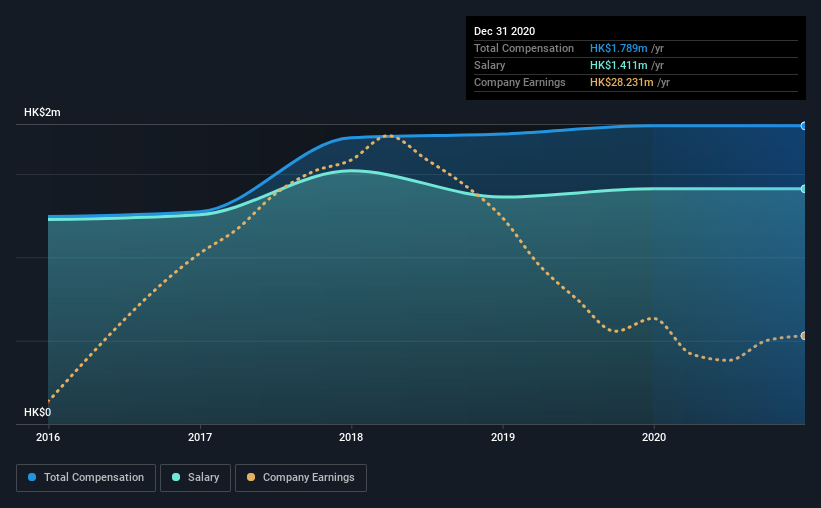821x508 pixels.
Task: Click the HK$0 y-axis label
Action: 37,412
